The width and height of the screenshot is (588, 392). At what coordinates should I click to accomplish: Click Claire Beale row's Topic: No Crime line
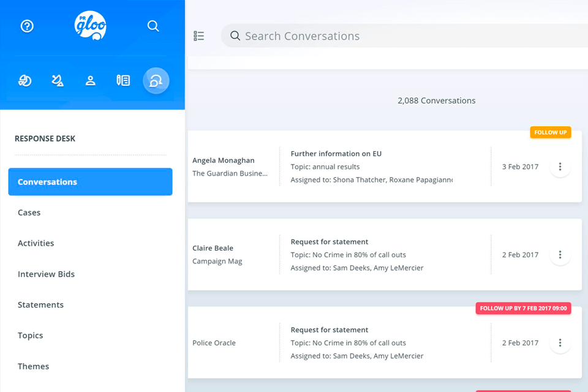coord(348,255)
